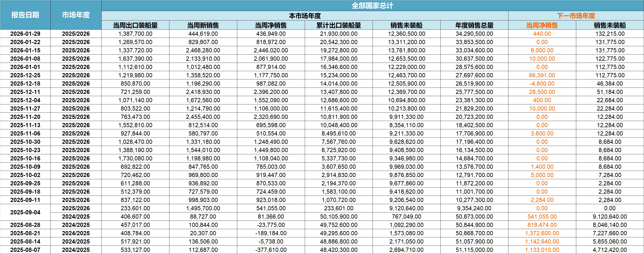Select the orange 66,391.00 cell
Screen dimensions: 644x254
tap(542, 75)
